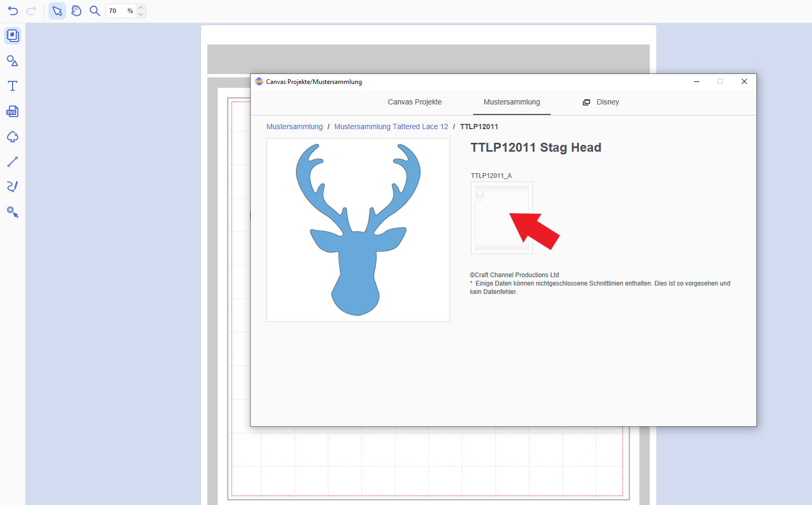Select the TTLP12011_A pattern thumbnail
The height and width of the screenshot is (505, 812).
(x=501, y=218)
